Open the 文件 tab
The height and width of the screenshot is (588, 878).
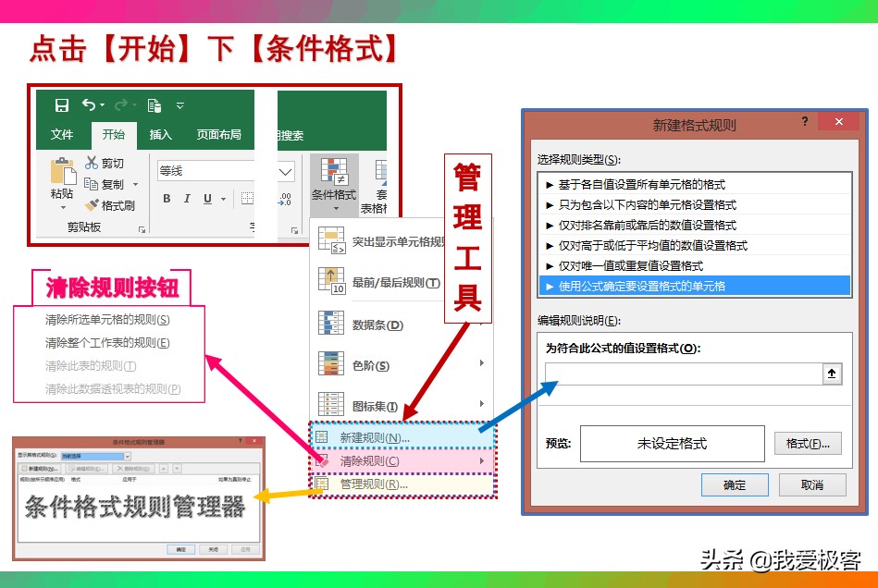(62, 134)
